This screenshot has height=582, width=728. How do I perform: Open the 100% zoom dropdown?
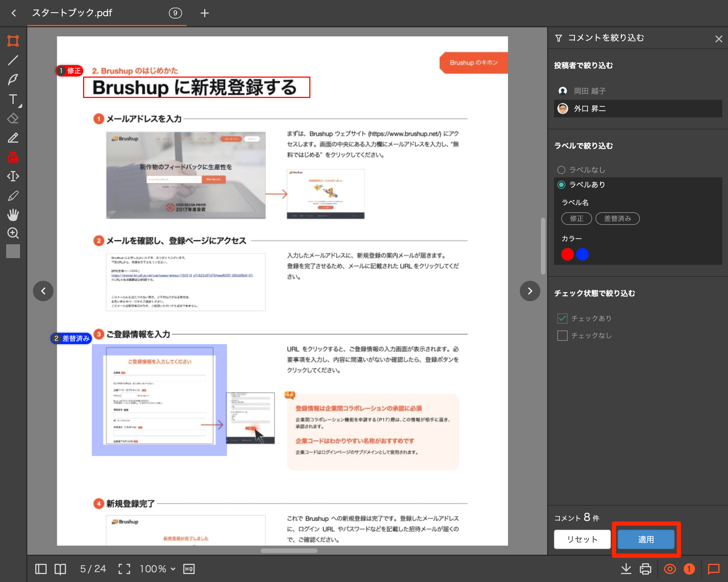coord(158,569)
